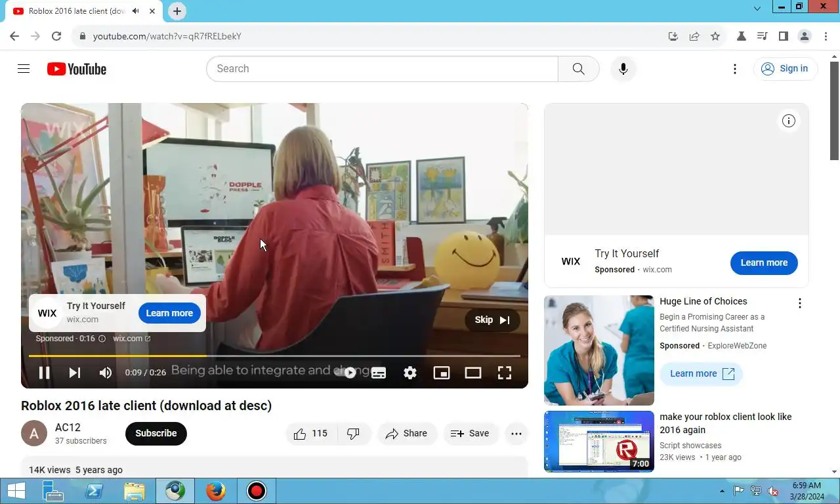The width and height of the screenshot is (840, 504).
Task: Click Learn more on video ad overlay
Action: pyautogui.click(x=169, y=313)
